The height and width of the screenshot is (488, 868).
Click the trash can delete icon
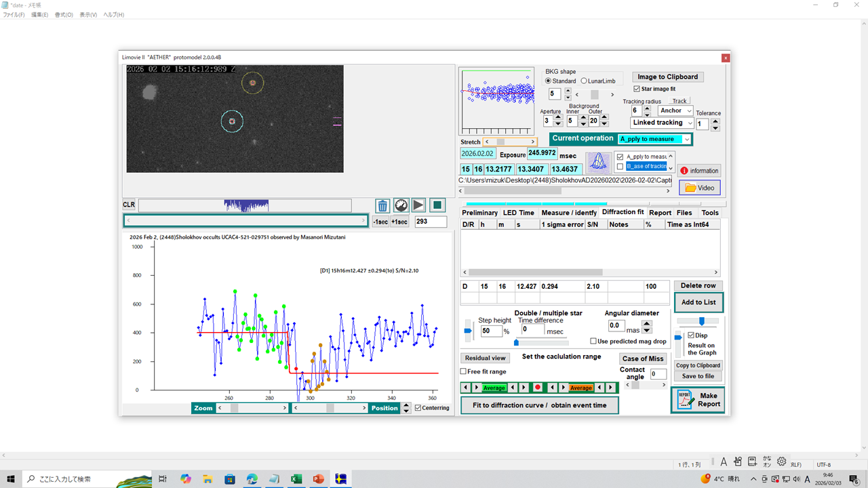pos(382,205)
